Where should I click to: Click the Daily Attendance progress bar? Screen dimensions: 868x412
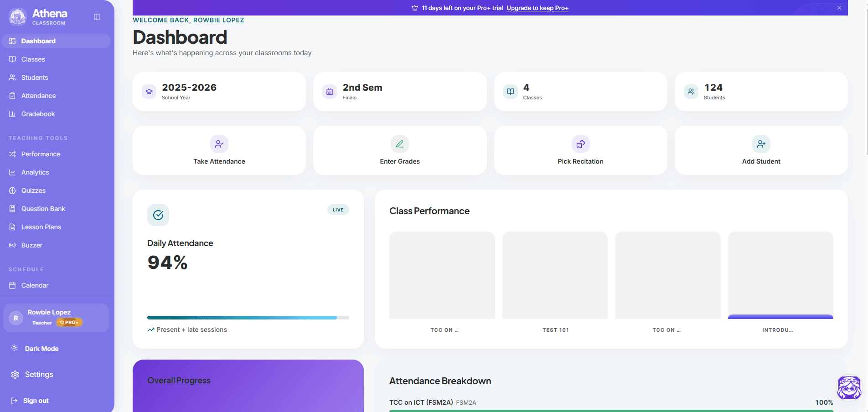coord(248,318)
